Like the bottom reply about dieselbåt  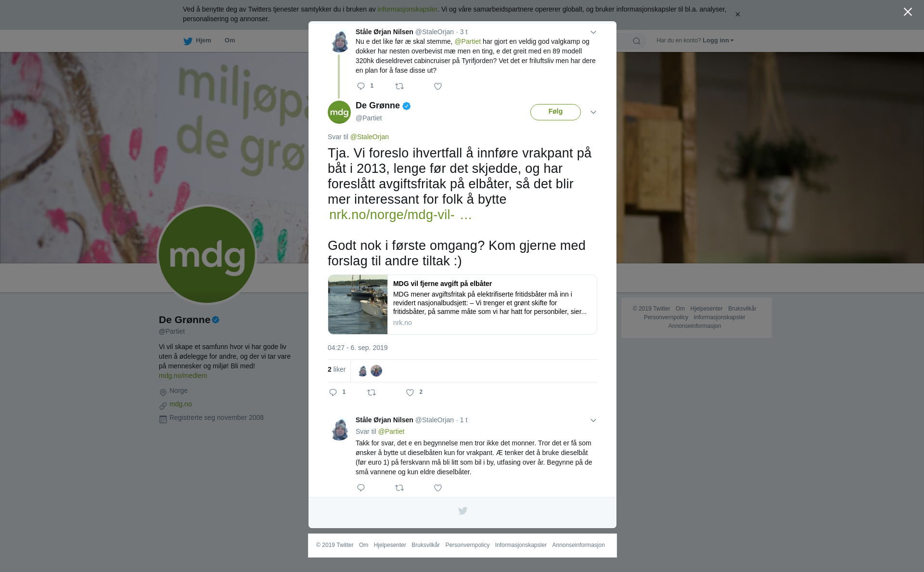(x=438, y=488)
